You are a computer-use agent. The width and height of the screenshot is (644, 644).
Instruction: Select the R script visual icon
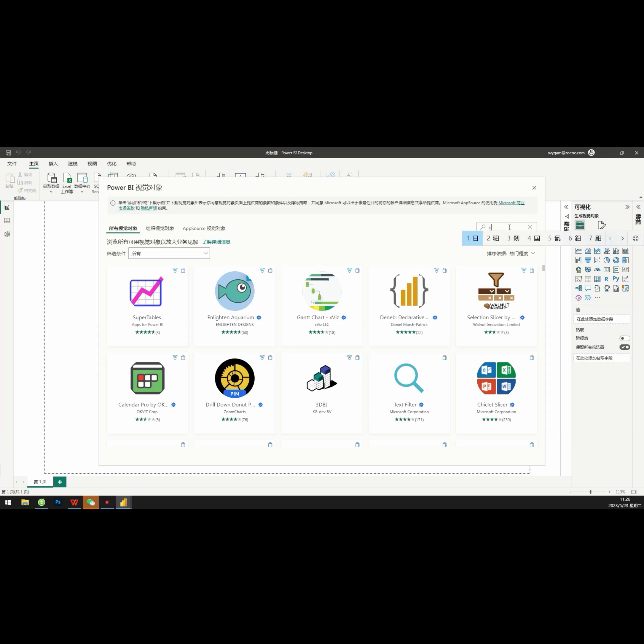click(x=607, y=279)
